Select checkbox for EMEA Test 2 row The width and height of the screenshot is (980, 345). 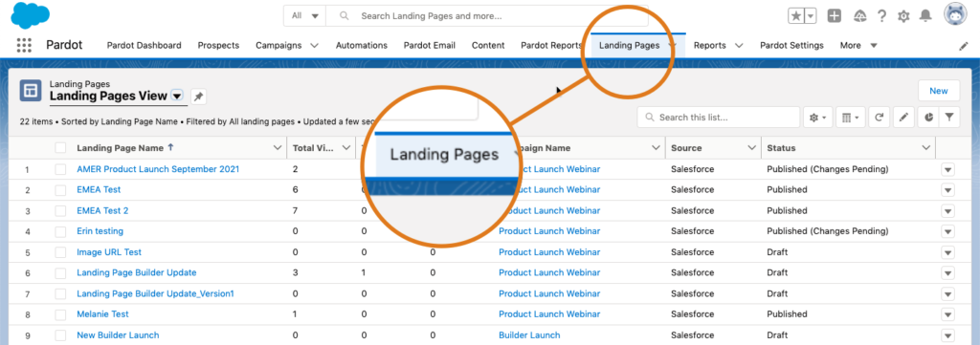60,211
